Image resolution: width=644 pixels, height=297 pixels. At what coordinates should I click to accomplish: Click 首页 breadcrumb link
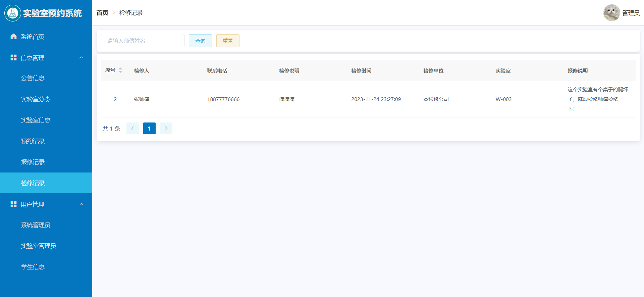(x=102, y=13)
